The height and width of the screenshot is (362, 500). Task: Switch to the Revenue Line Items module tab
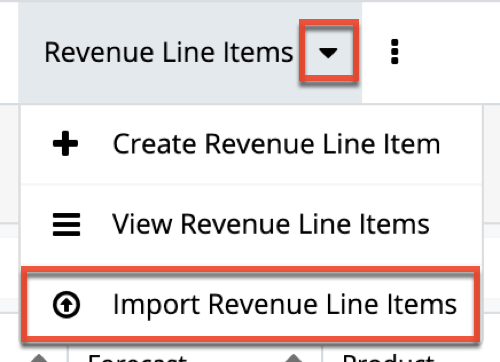click(x=190, y=53)
